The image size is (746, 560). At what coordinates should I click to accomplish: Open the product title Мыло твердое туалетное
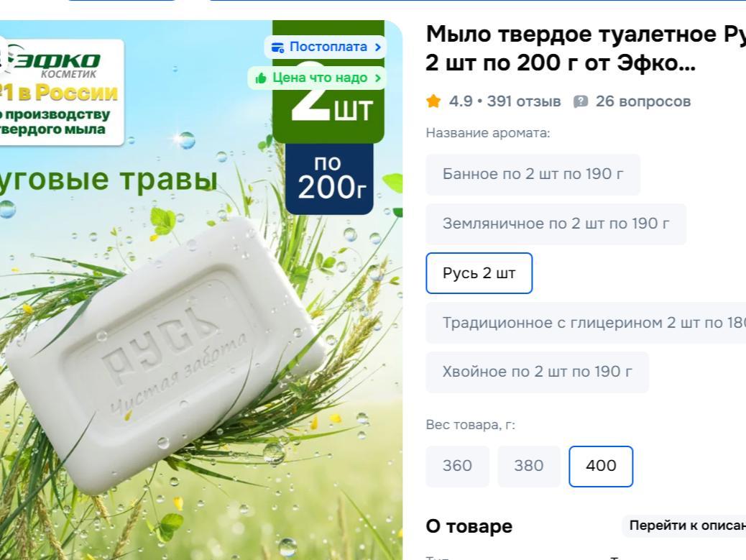click(x=586, y=49)
